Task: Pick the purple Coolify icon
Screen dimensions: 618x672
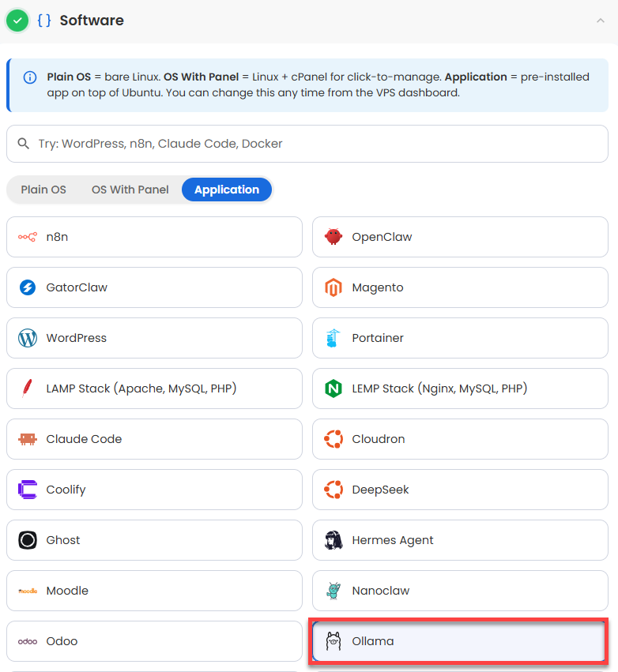Action: [28, 490]
